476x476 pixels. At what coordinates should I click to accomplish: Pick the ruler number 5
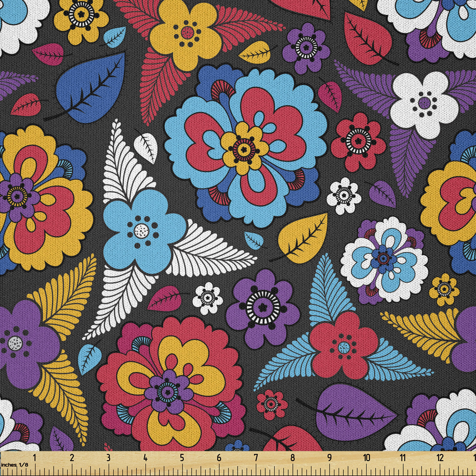tap(182, 458)
